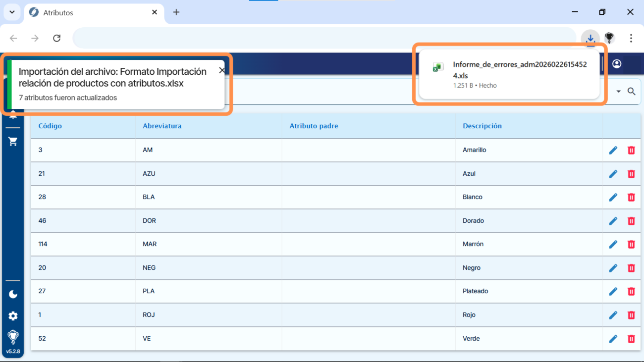Viewport: 644px width, 362px height.
Task: Toggle dark mode with moon icon
Action: coord(13,294)
